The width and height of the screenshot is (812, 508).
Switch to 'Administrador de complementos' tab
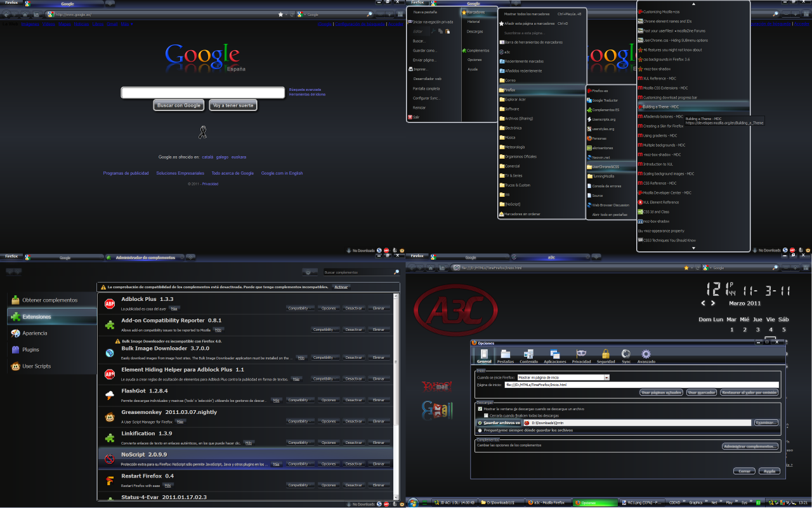(145, 258)
